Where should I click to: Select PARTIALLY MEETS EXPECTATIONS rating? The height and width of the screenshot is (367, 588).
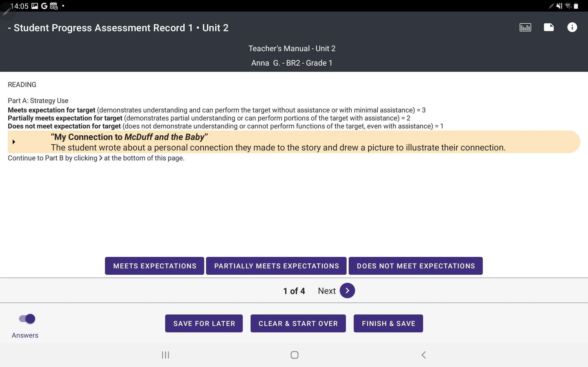click(277, 266)
